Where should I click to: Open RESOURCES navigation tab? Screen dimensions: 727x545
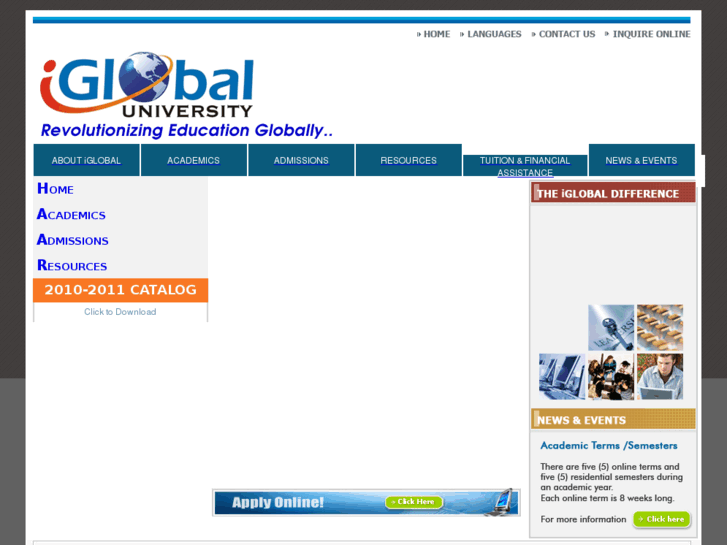(408, 160)
